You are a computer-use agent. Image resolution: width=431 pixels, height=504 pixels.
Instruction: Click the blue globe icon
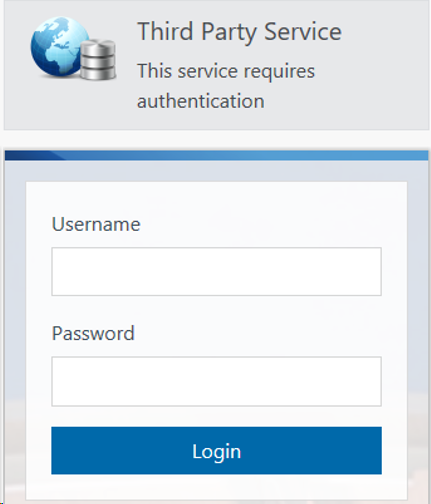click(x=59, y=47)
